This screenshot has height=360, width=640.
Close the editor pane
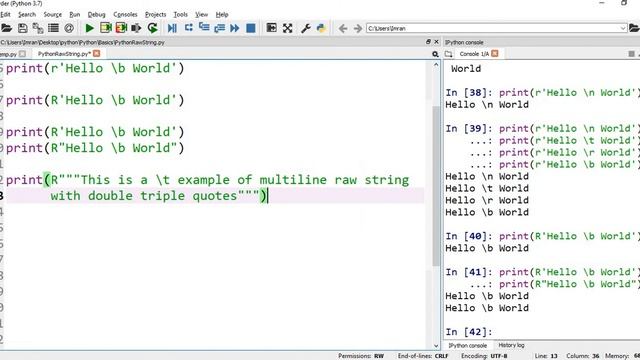(x=436, y=42)
